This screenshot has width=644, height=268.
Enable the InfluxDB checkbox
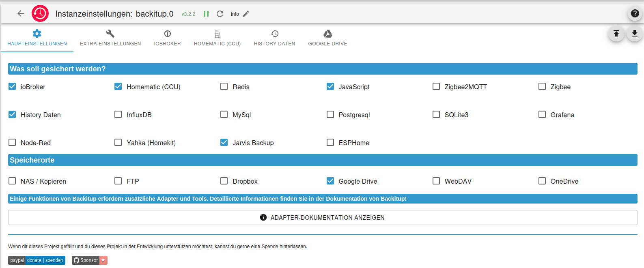118,114
